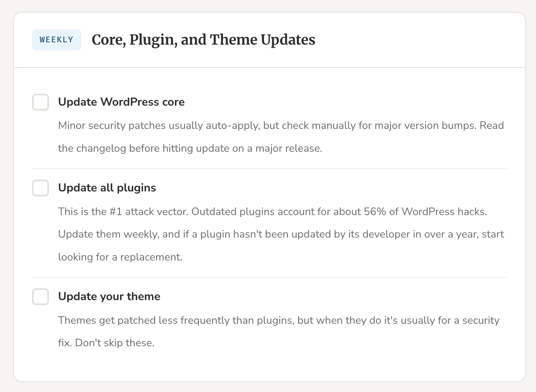Image resolution: width=536 pixels, height=392 pixels.
Task: Select the Update your theme task label
Action: point(109,296)
